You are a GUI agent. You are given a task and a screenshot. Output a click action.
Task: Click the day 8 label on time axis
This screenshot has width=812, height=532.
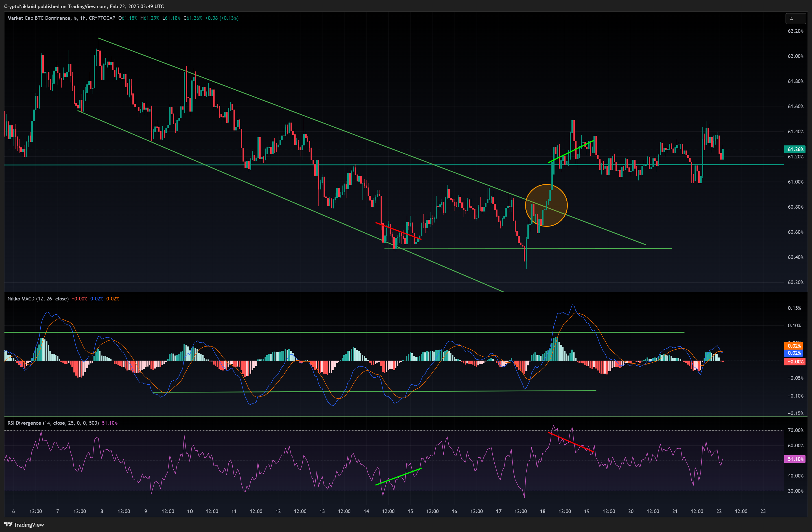click(102, 511)
